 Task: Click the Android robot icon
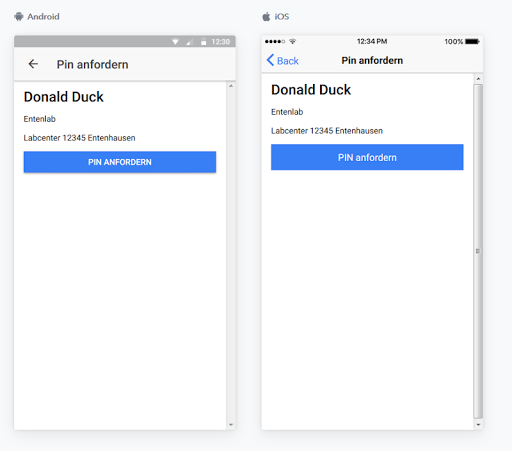click(19, 16)
